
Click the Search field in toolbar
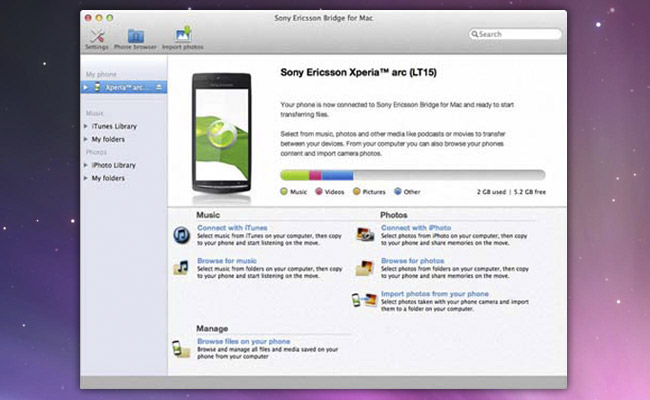pyautogui.click(x=510, y=34)
